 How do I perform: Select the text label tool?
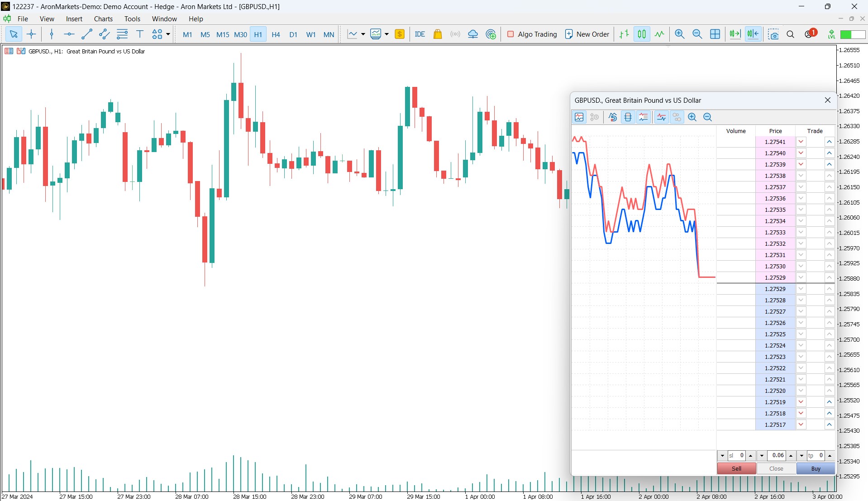tap(140, 34)
